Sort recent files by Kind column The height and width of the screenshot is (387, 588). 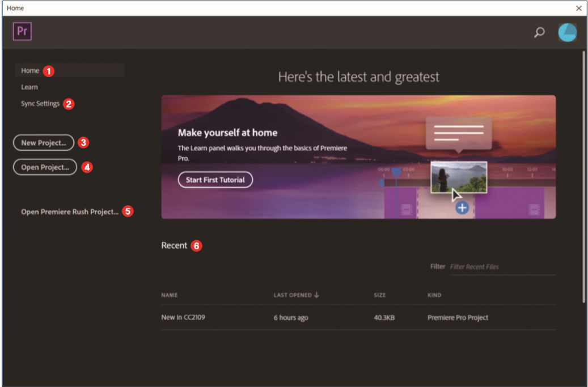pyautogui.click(x=434, y=295)
